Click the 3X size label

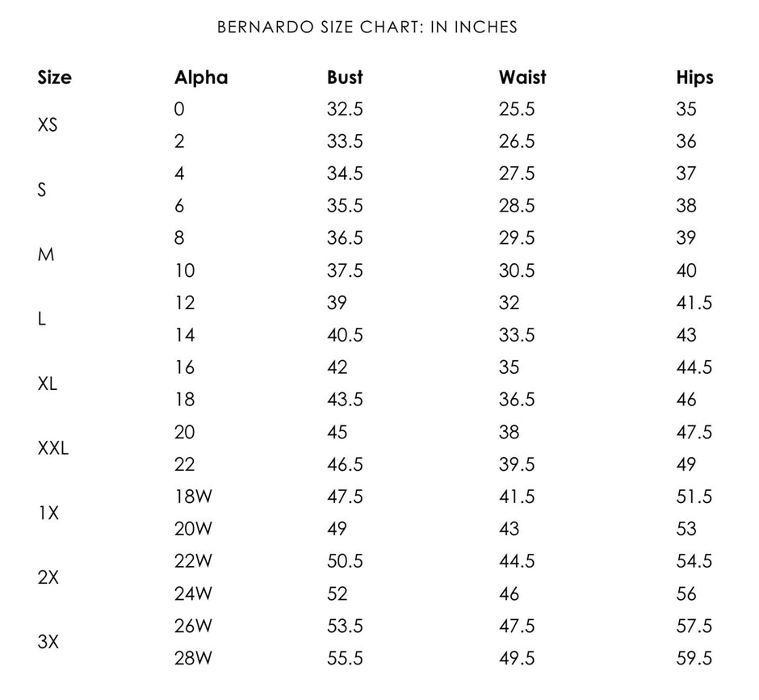click(48, 642)
